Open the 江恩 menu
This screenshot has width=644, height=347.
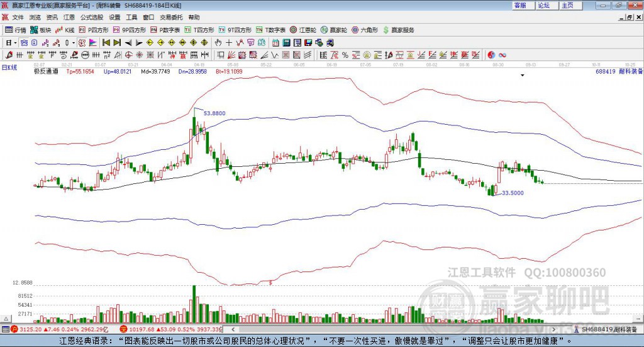pos(69,17)
